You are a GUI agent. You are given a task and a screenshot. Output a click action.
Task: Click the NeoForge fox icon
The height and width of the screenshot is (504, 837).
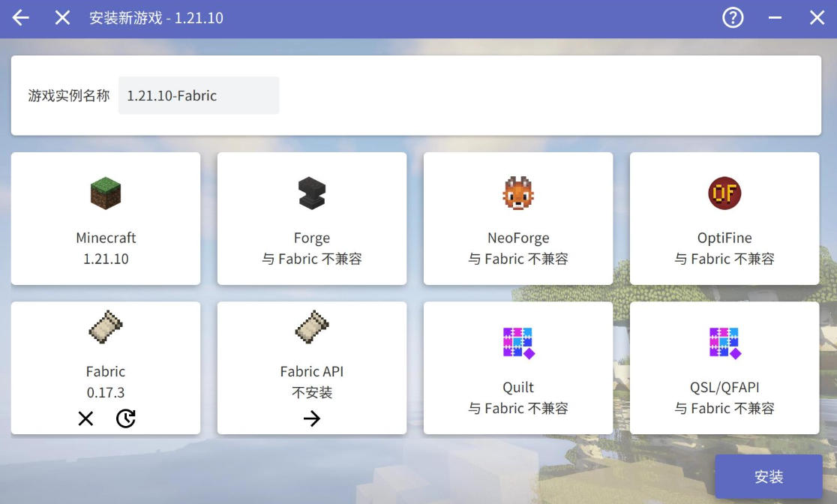point(518,193)
